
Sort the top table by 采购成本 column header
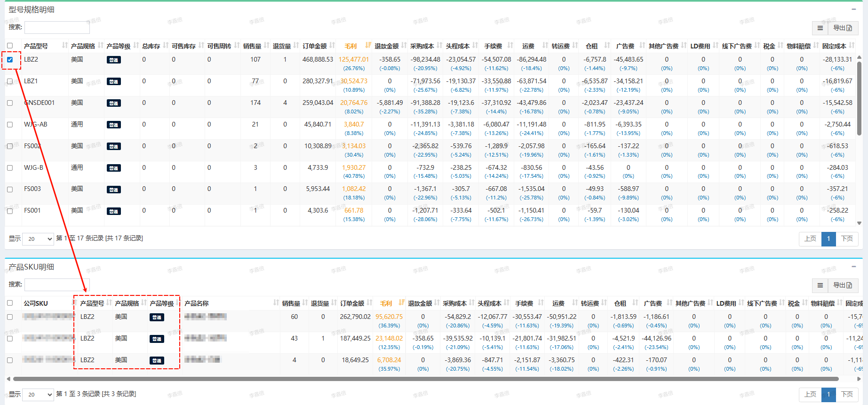click(x=422, y=46)
